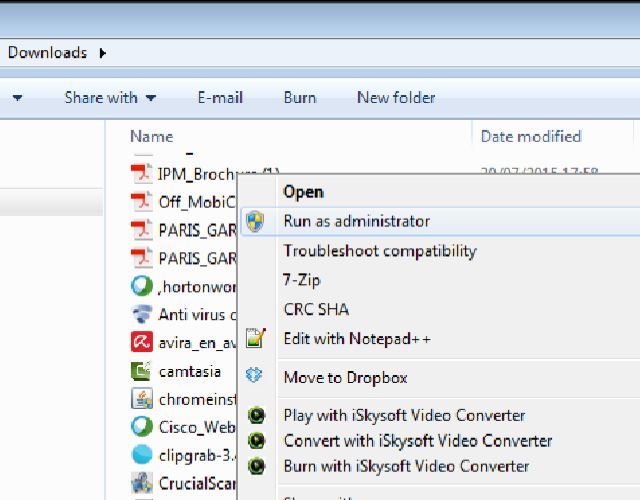Select Move to Dropbox
This screenshot has height=500, width=640.
click(x=345, y=378)
